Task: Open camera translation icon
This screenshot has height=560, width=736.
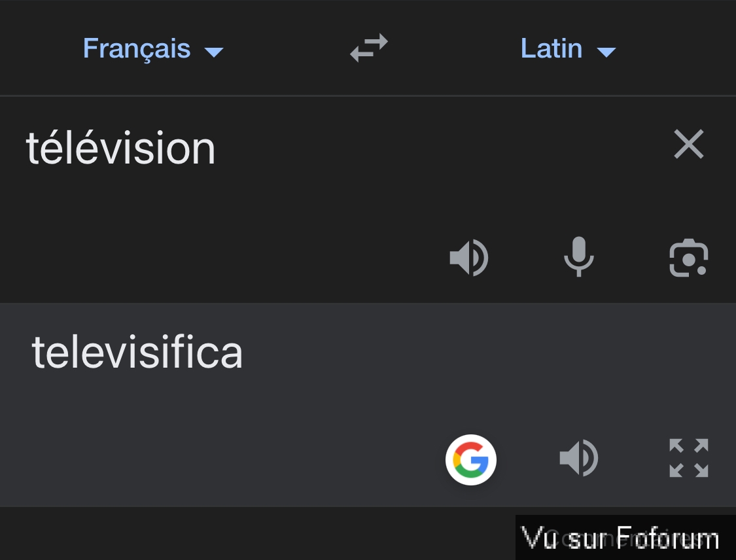Action: point(689,258)
